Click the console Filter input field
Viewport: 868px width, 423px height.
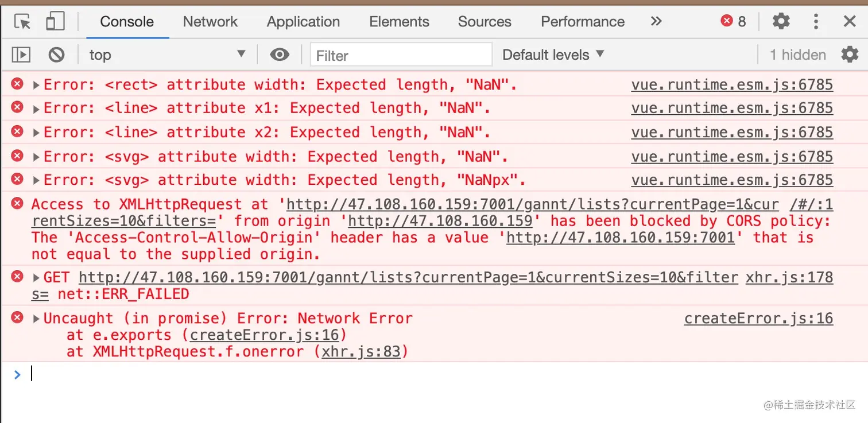click(401, 55)
